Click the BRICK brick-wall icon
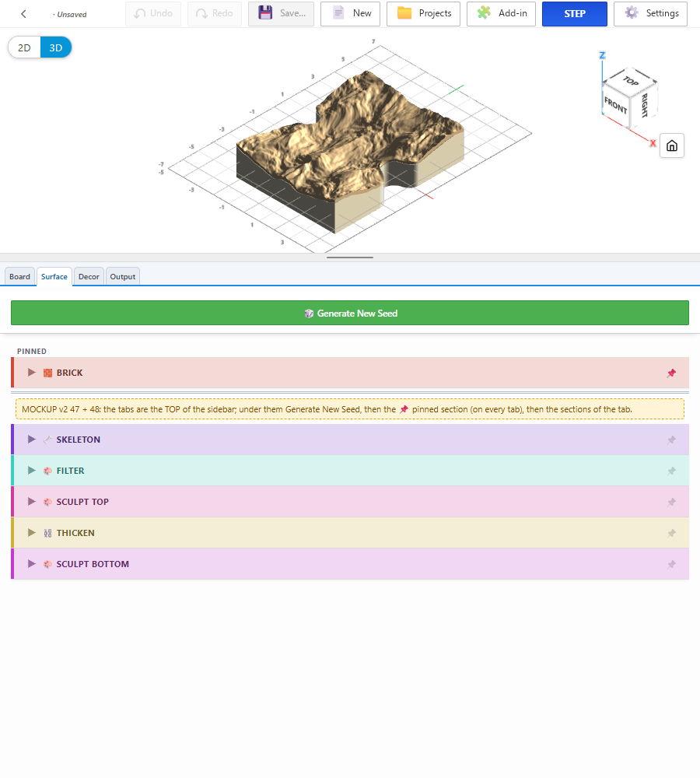This screenshot has height=778, width=700. pos(47,373)
